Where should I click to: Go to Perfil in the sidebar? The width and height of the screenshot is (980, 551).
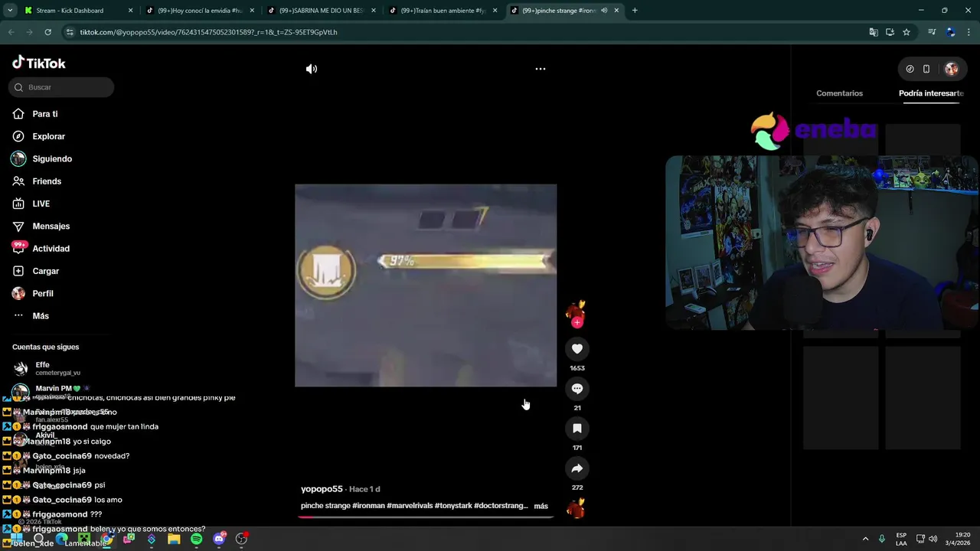[42, 294]
